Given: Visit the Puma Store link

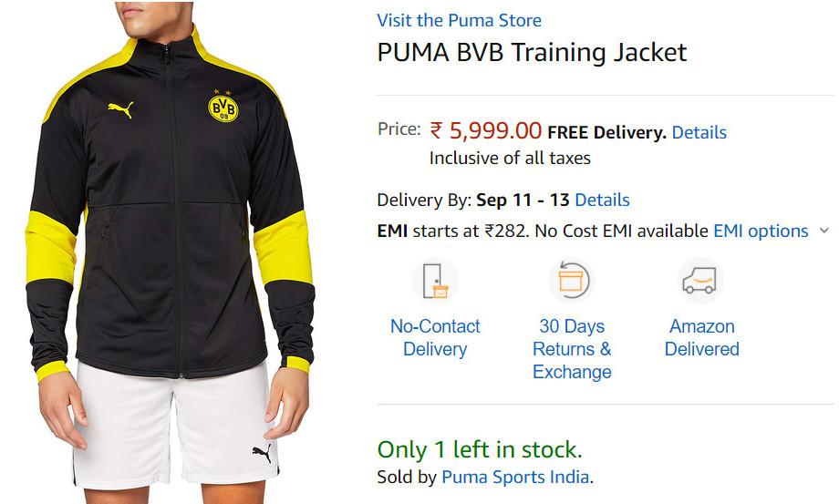Looking at the screenshot, I should (459, 20).
